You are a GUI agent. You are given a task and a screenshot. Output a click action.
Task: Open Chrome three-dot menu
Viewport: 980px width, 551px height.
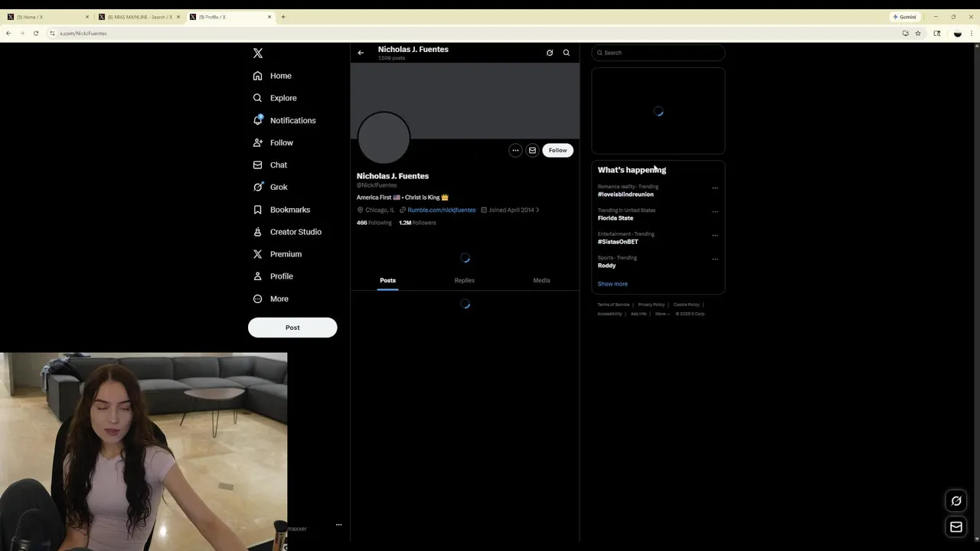(972, 33)
